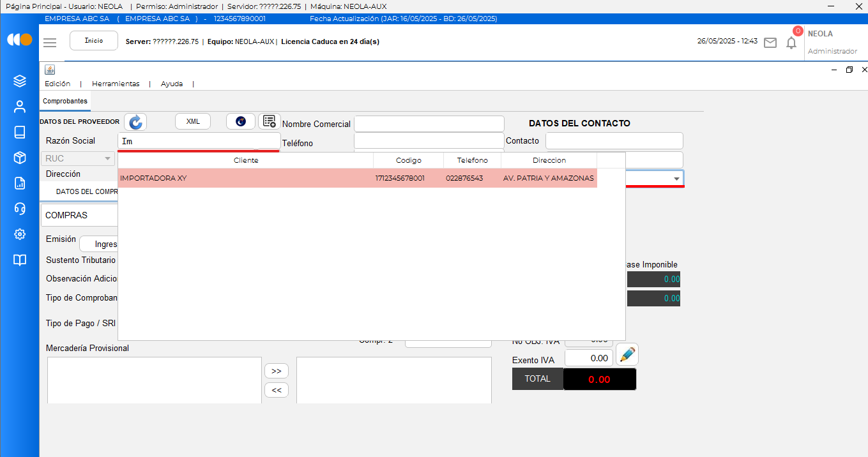The height and width of the screenshot is (457, 868).
Task: Click the notification bell icon
Action: pos(791,43)
